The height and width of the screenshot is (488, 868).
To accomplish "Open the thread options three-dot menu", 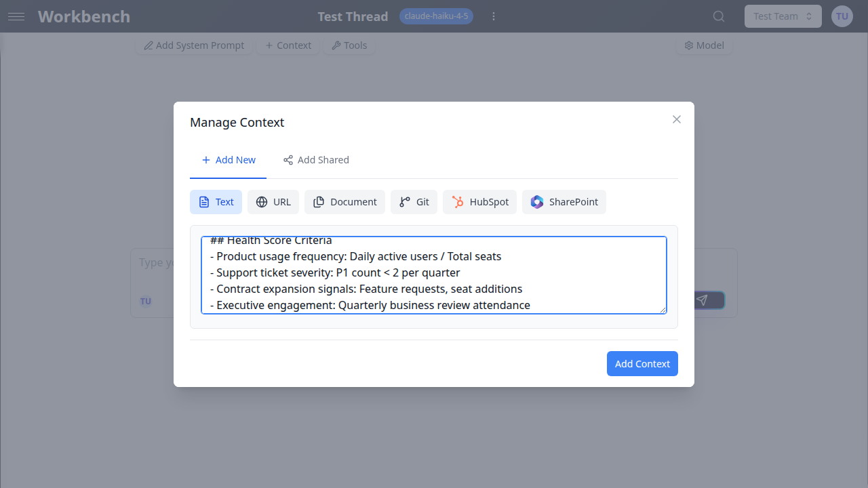I will click(x=494, y=16).
